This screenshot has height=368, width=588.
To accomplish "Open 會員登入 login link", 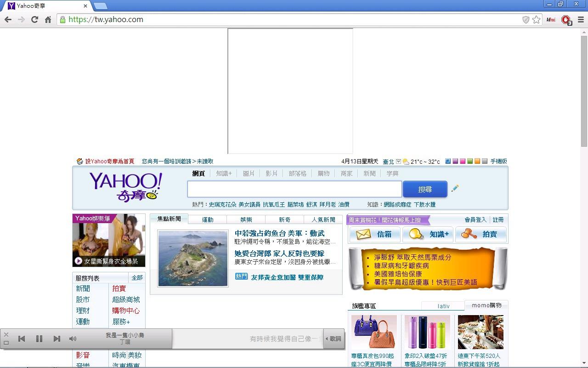I will point(475,220).
